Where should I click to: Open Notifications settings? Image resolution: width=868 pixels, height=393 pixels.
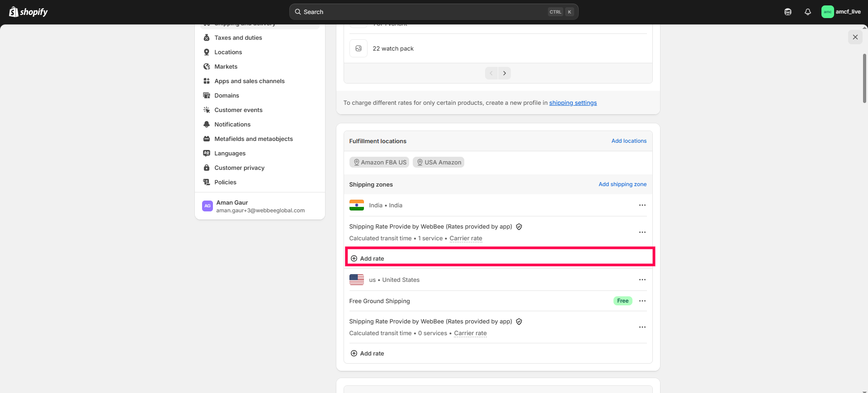coord(232,124)
